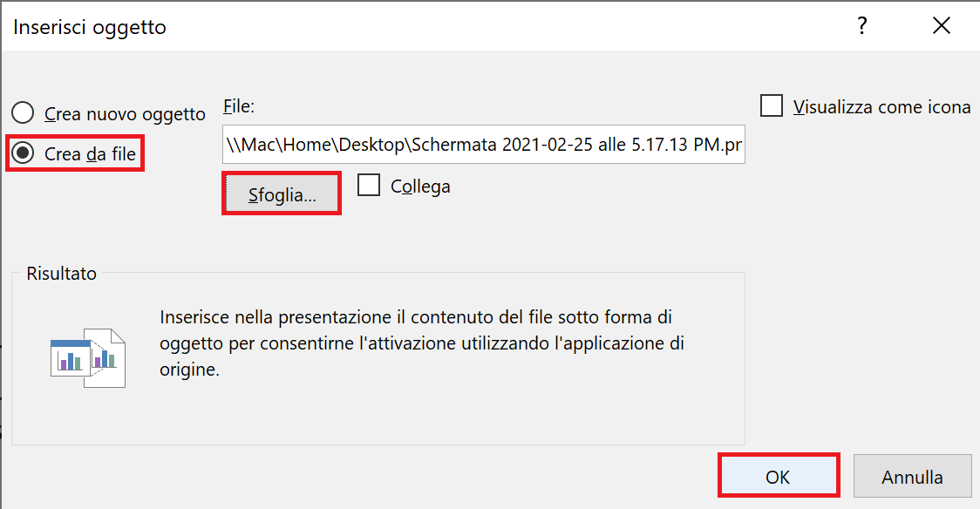Viewport: 980px width, 509px height.
Task: Click the Visualizza come icona label text
Action: 881,107
